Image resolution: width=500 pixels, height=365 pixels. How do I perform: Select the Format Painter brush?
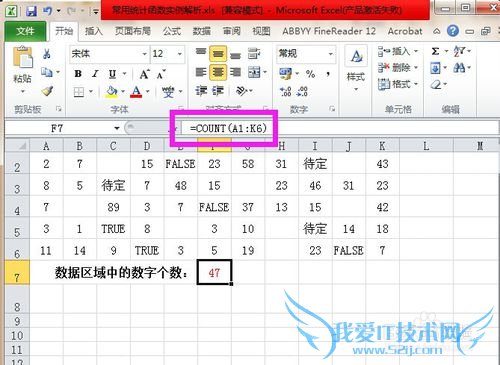pos(47,91)
